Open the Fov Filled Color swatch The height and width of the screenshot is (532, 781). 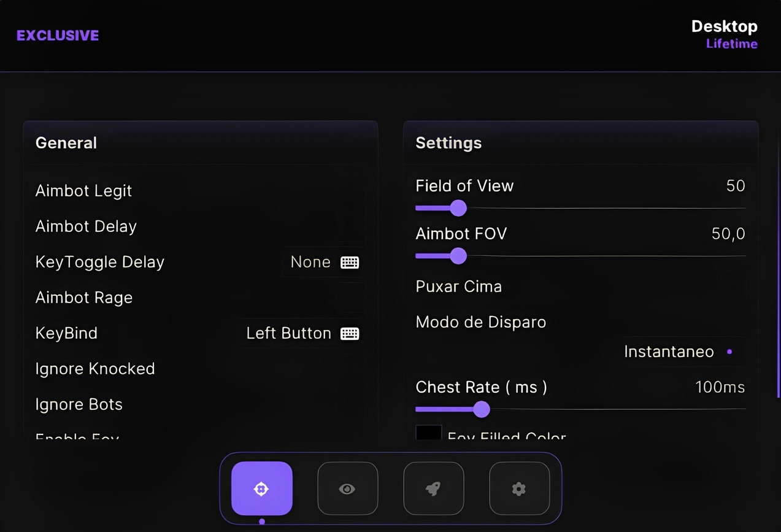point(429,432)
